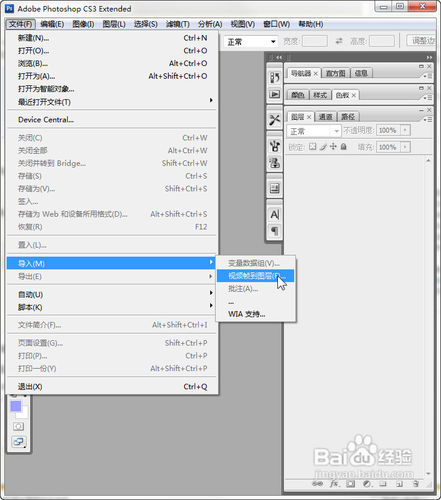Open the Paragraph panel pilcrow icon

(274, 231)
